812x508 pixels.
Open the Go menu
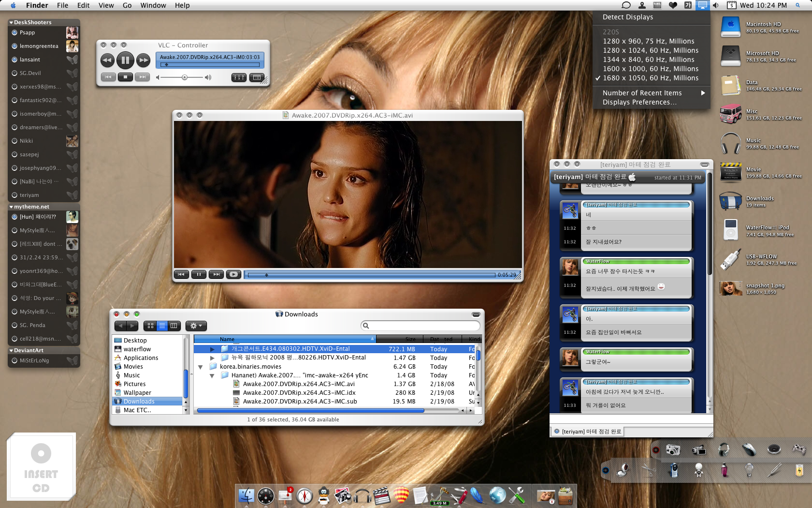click(127, 5)
